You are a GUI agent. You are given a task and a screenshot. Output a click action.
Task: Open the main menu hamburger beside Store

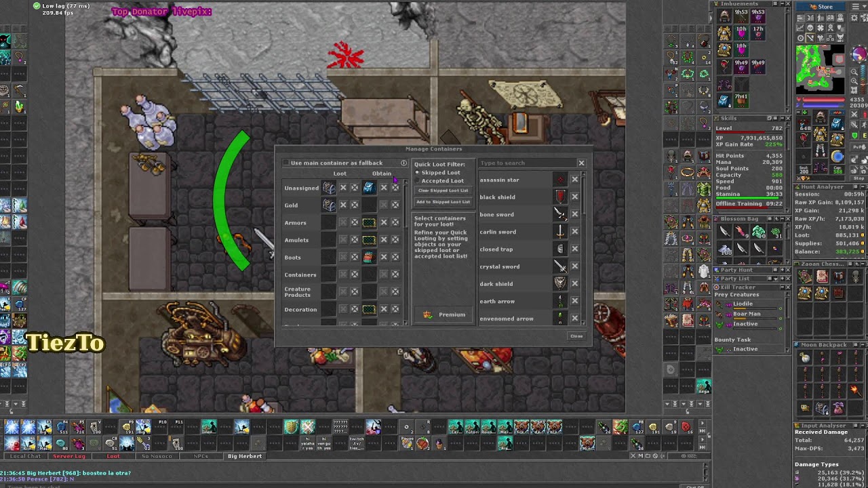pos(856,7)
